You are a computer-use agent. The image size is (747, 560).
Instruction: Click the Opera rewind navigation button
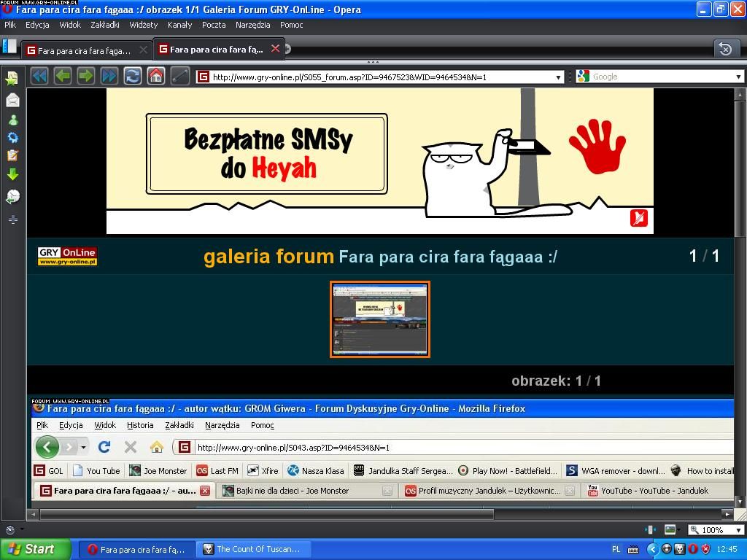click(x=39, y=76)
